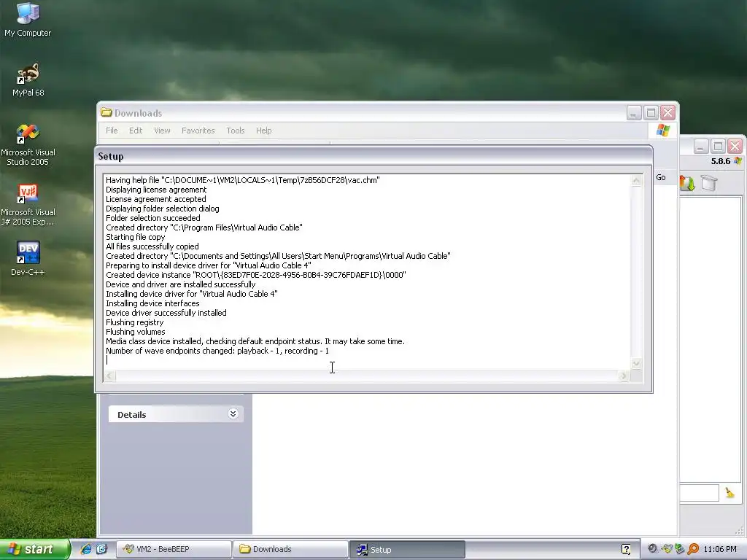Open the File menu in Downloads window
Image resolution: width=747 pixels, height=560 pixels.
click(x=112, y=131)
